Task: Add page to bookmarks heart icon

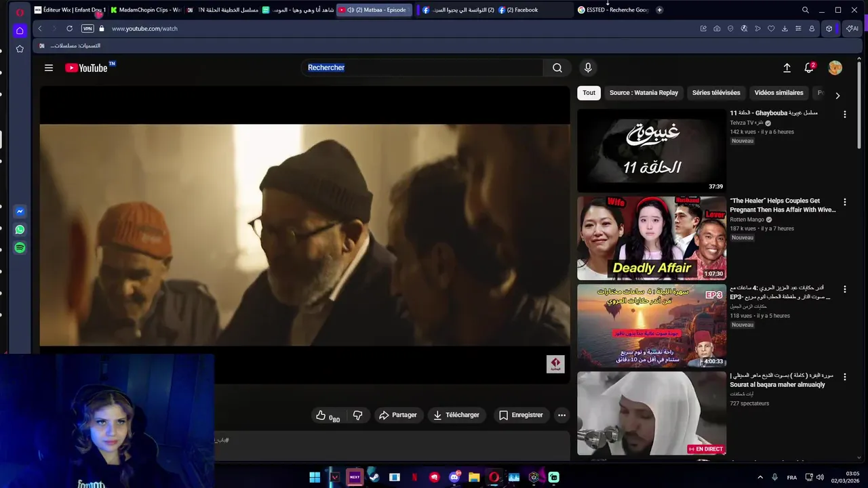Action: click(x=771, y=28)
